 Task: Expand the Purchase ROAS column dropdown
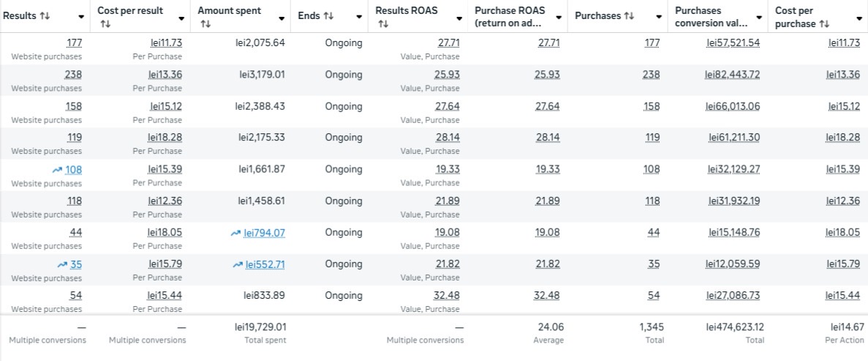click(559, 17)
